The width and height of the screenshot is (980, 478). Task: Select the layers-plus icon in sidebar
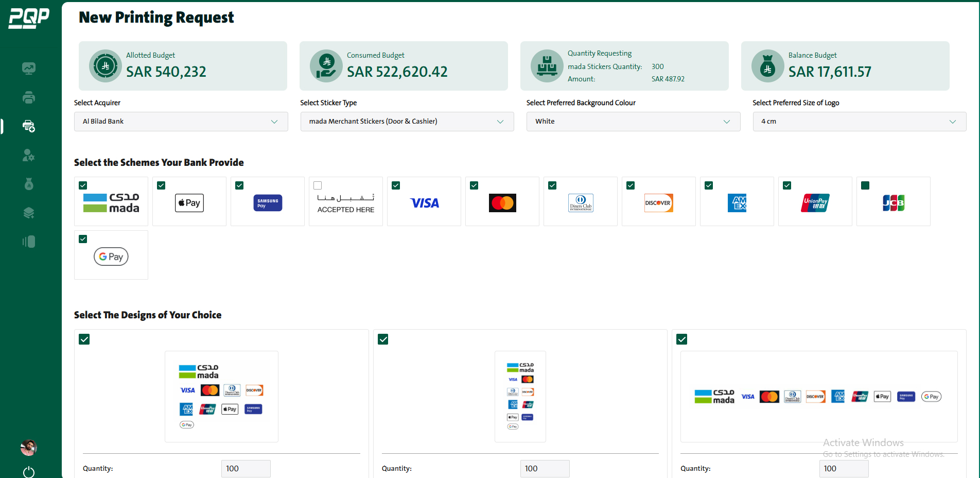[x=29, y=213]
